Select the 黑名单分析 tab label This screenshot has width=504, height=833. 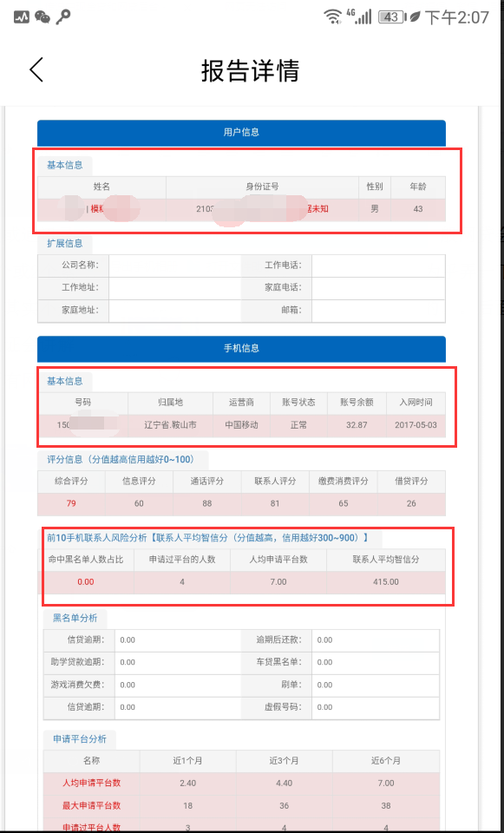point(75,618)
